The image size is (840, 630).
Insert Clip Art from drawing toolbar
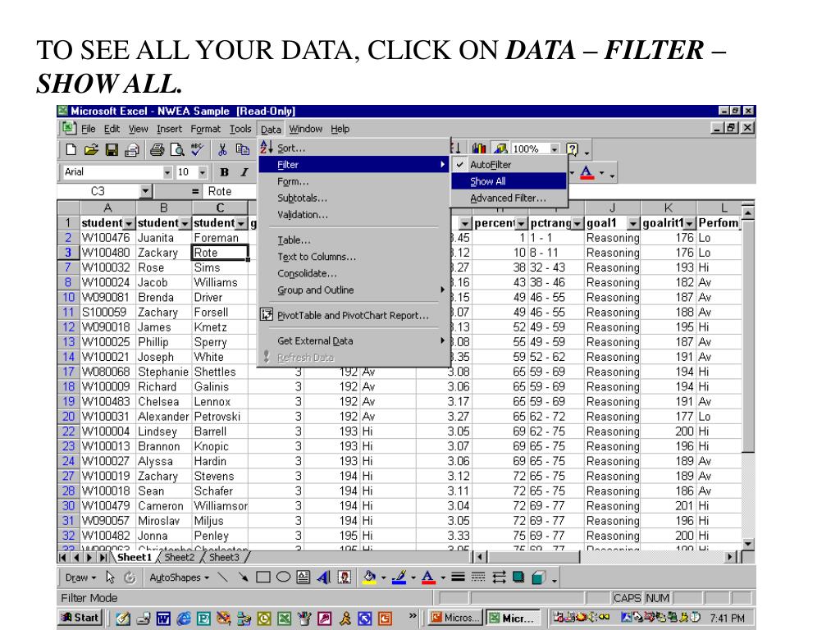point(345,577)
